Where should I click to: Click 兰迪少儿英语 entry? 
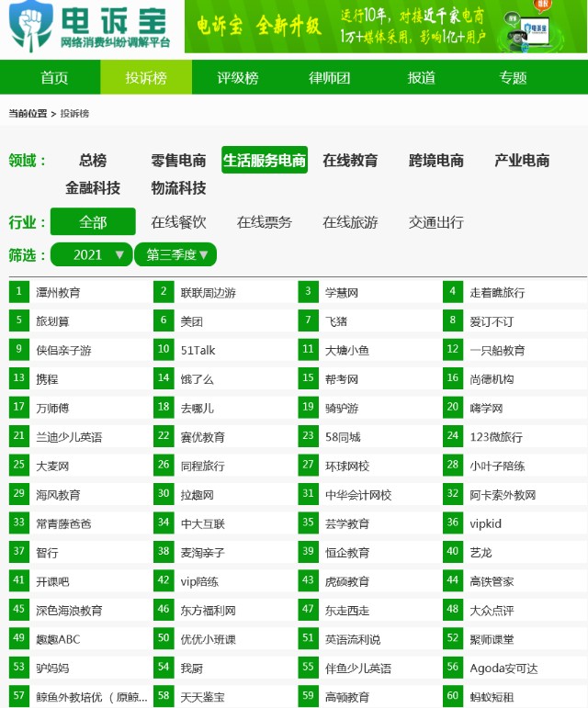tap(69, 437)
